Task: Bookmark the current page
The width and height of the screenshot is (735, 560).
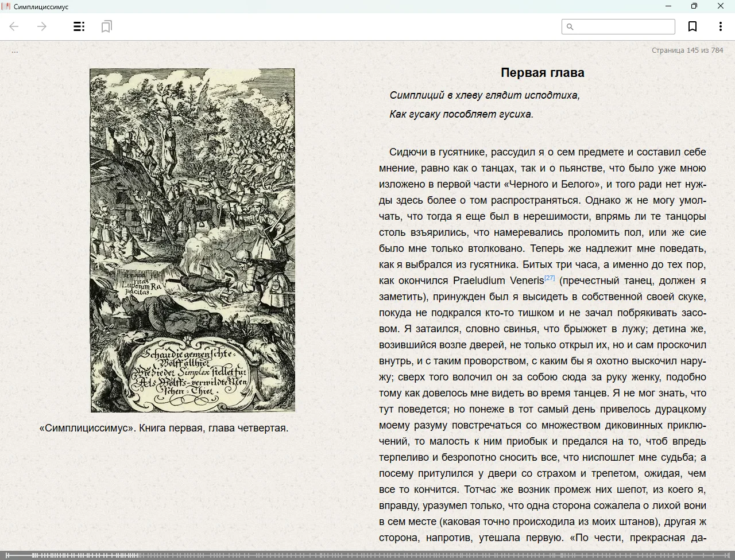Action: click(693, 26)
